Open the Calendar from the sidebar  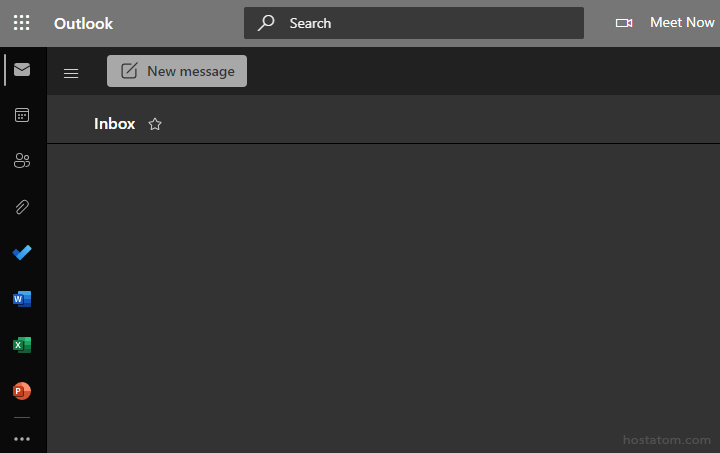click(x=22, y=115)
